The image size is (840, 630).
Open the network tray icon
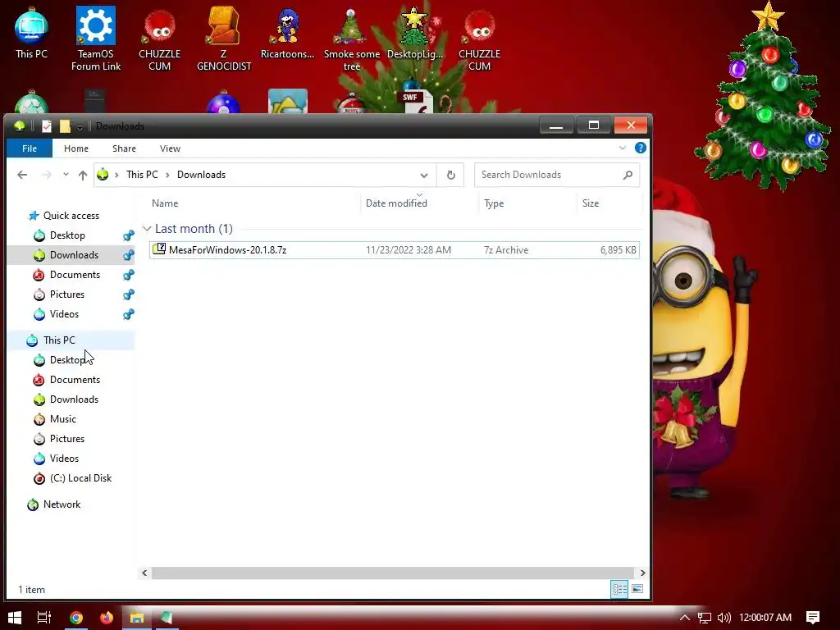coord(705,618)
